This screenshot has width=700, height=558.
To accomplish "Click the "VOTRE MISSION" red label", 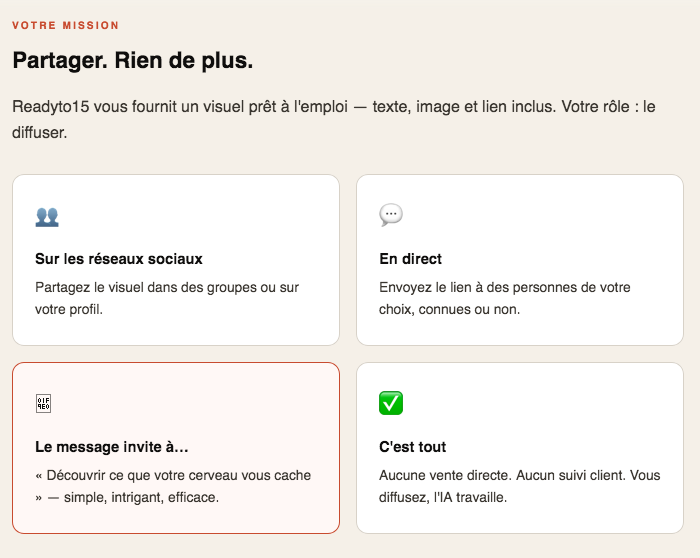I will coord(65,25).
